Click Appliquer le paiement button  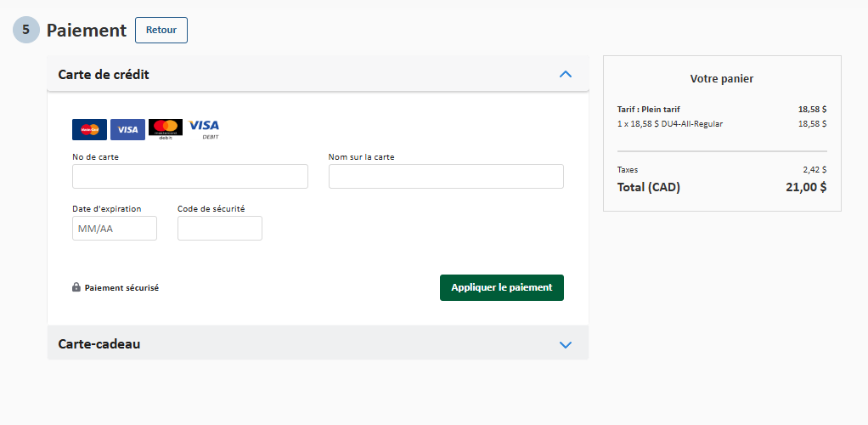(x=501, y=287)
